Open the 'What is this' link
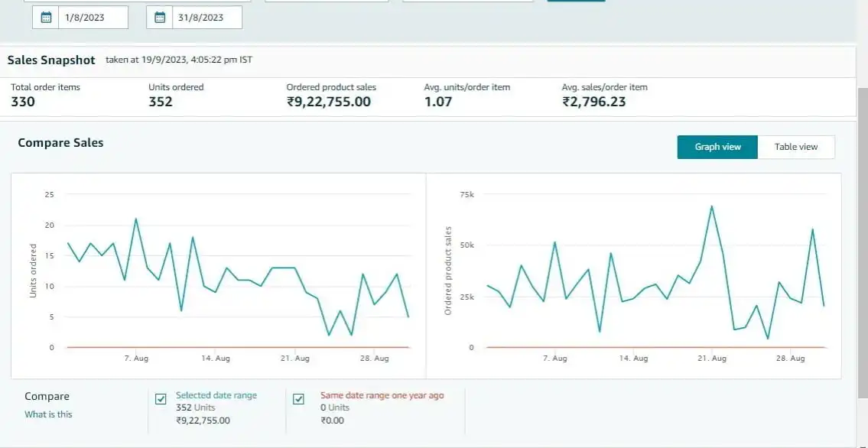This screenshot has height=448, width=868. tap(48, 414)
